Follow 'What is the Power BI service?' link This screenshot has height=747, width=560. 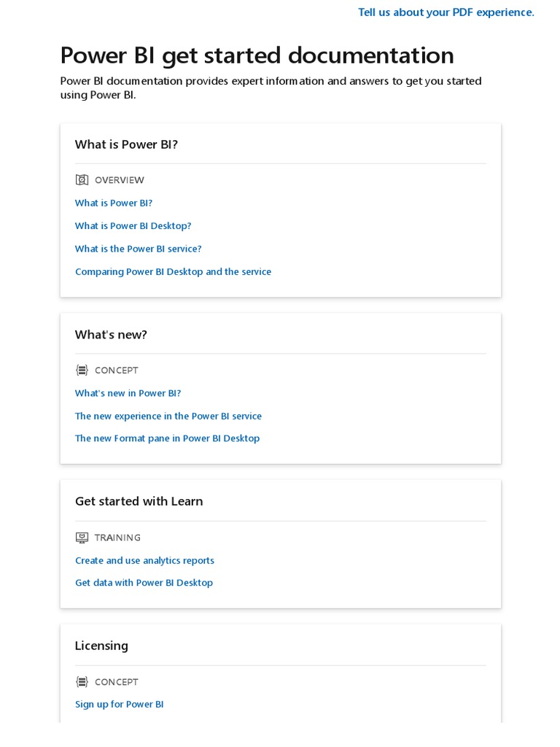(x=138, y=249)
